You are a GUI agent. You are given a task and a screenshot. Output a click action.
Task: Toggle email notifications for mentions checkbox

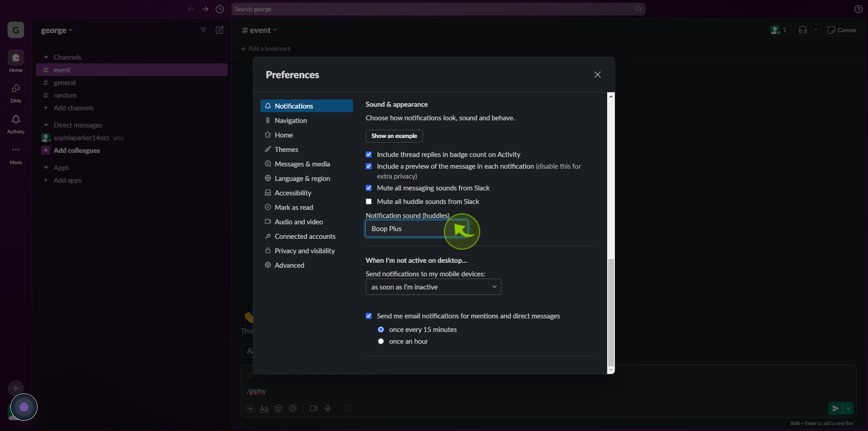tap(368, 316)
